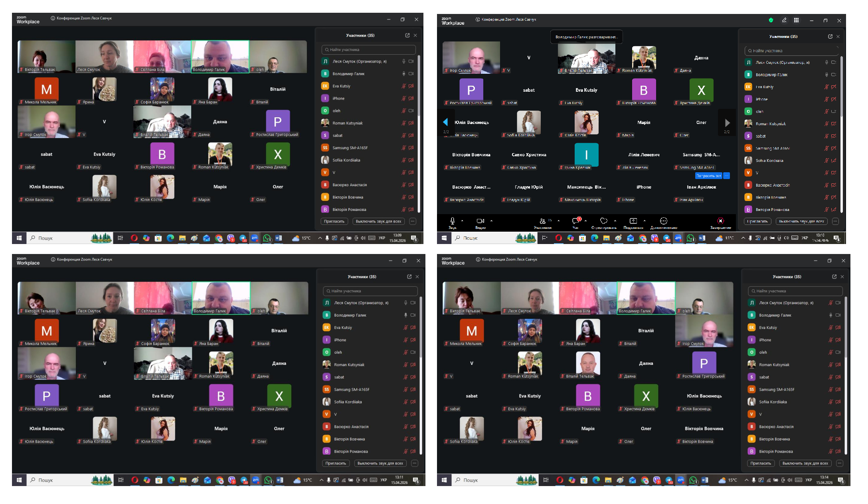This screenshot has width=868, height=504.
Task: Open the Дополнительно more options icon
Action: (x=663, y=221)
